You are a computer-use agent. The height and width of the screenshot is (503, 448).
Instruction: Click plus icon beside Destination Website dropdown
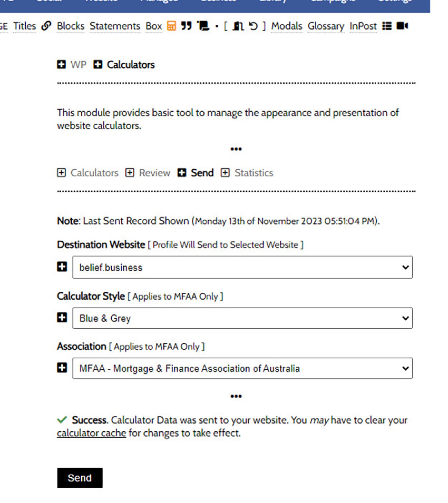[x=62, y=267]
